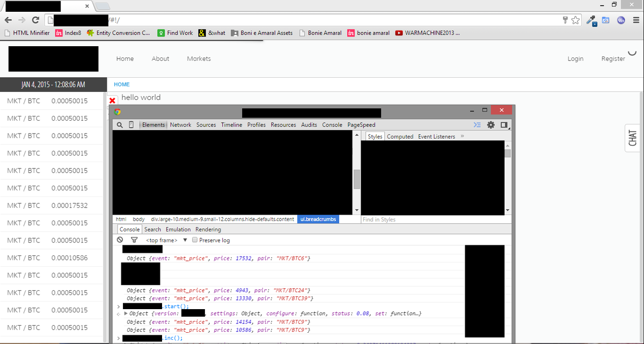Switch to DevTools Resources tab
Viewport: 644px width, 344px height.
click(283, 125)
